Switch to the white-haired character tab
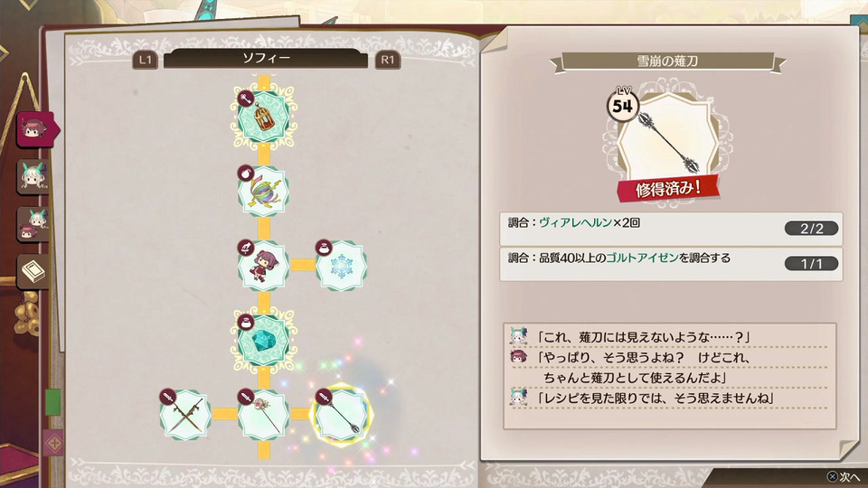The height and width of the screenshot is (488, 868). (33, 176)
